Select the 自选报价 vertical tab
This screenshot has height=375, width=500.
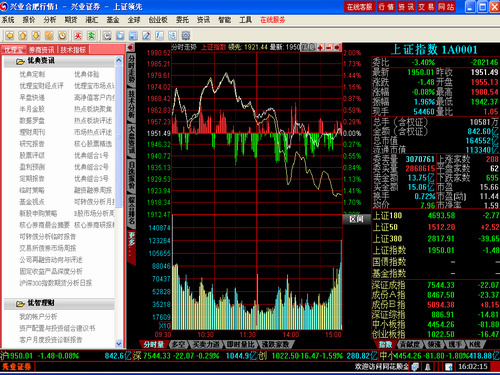(131, 175)
